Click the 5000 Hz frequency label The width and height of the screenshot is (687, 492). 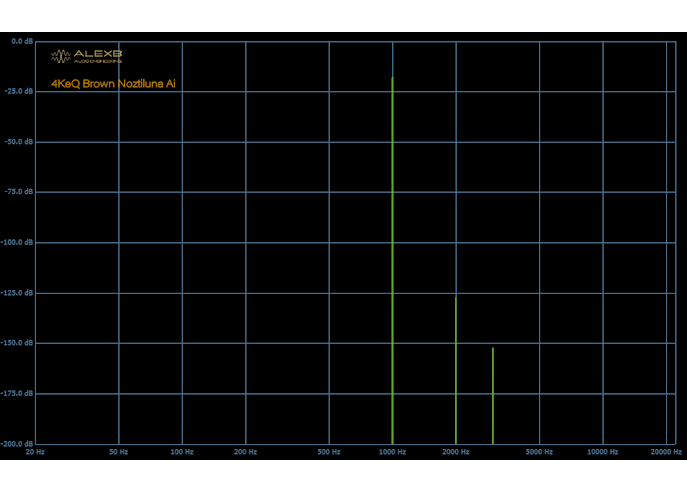click(539, 452)
